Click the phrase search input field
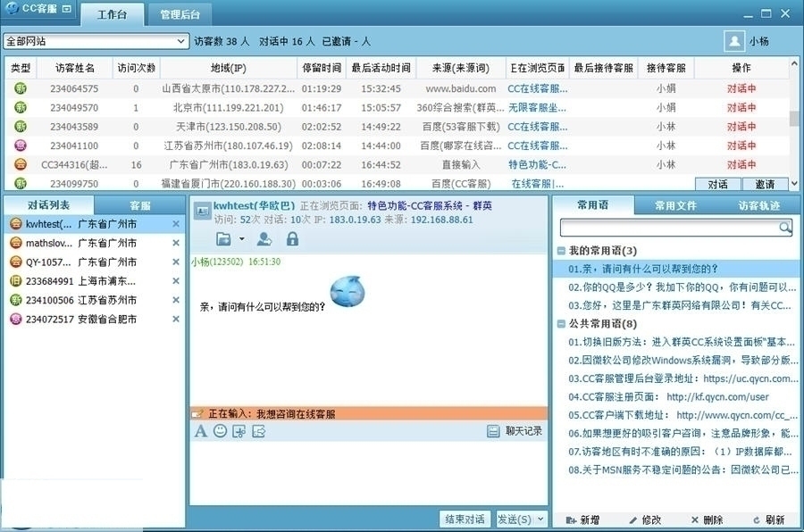Viewport: 804px width, 532px height. (670, 227)
